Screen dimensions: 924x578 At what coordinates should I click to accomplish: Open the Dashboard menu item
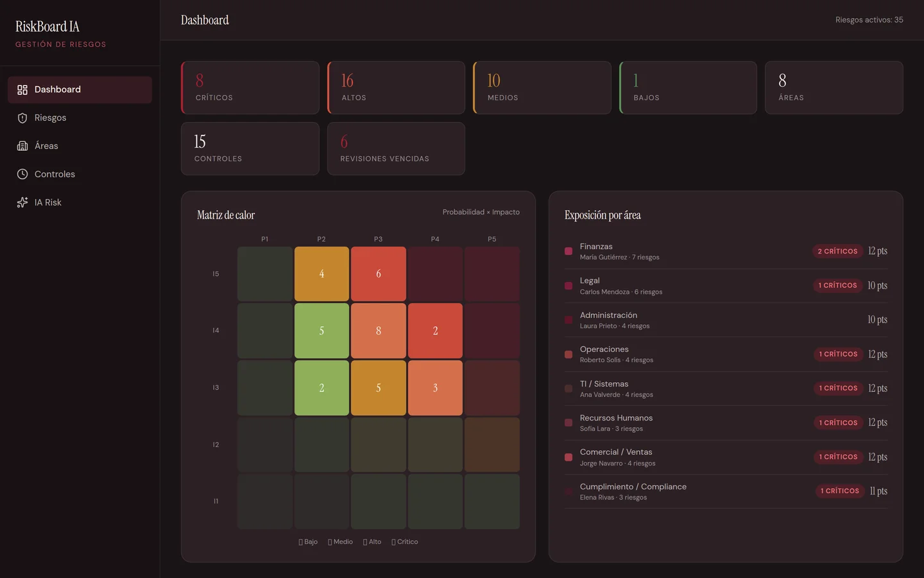click(x=80, y=90)
